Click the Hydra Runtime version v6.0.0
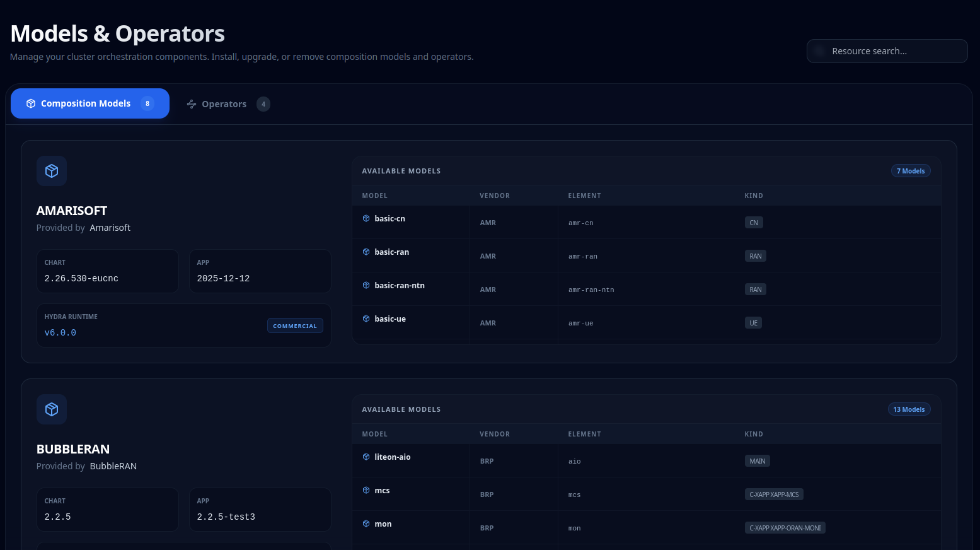The width and height of the screenshot is (980, 550). tap(61, 332)
